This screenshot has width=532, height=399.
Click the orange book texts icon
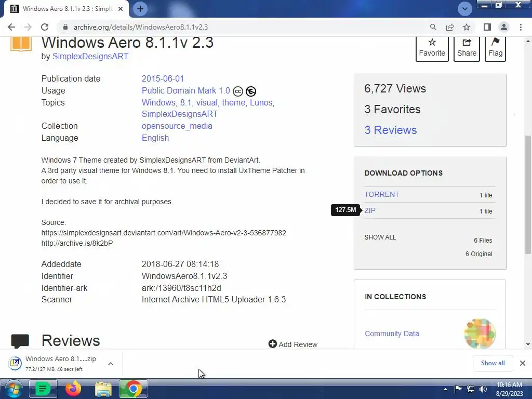pos(21,44)
